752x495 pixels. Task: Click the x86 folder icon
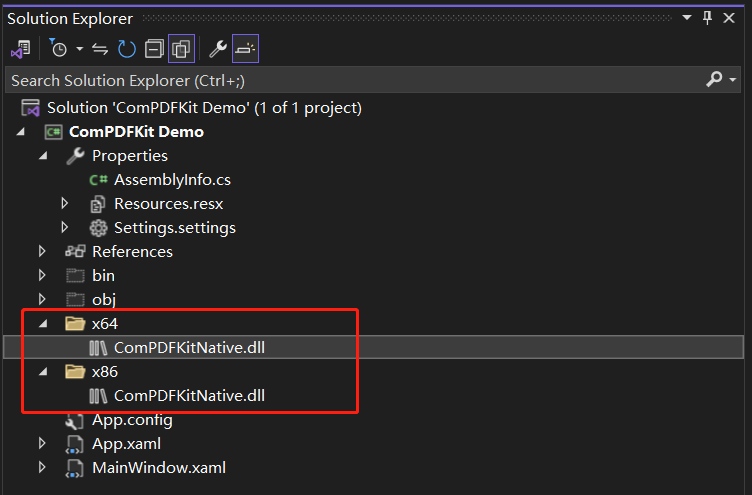pyautogui.click(x=75, y=371)
